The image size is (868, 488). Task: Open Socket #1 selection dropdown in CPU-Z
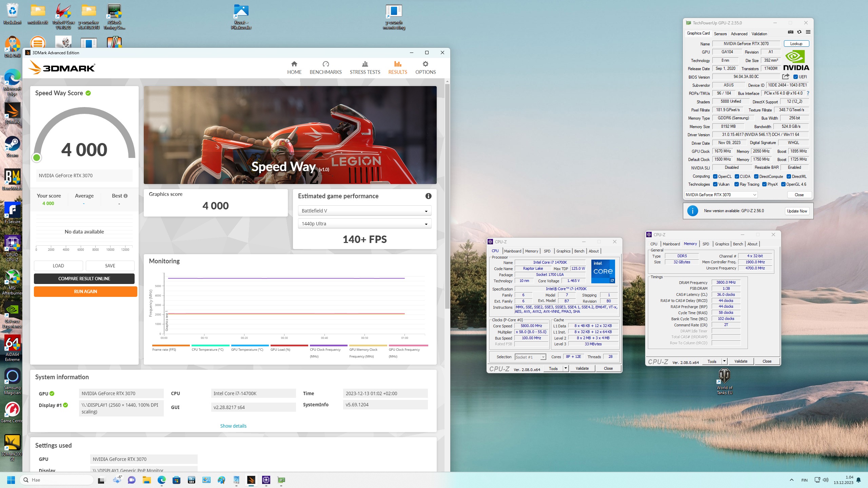tap(530, 357)
